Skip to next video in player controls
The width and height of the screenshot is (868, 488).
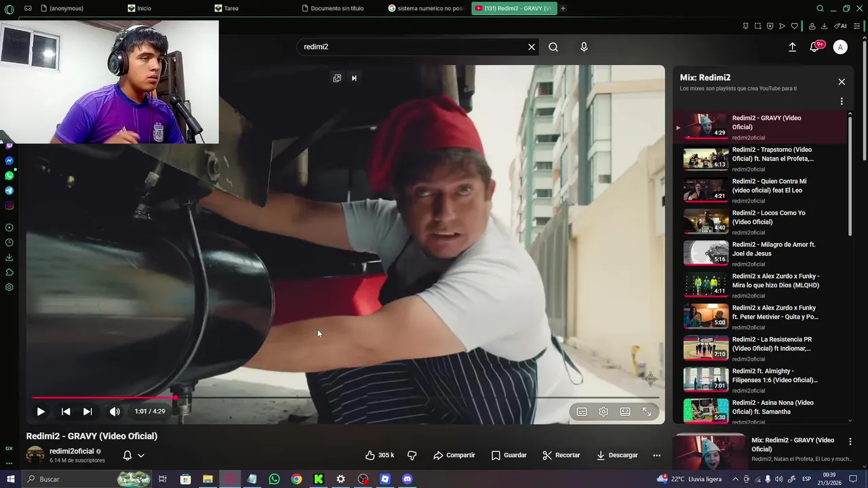coord(87,411)
